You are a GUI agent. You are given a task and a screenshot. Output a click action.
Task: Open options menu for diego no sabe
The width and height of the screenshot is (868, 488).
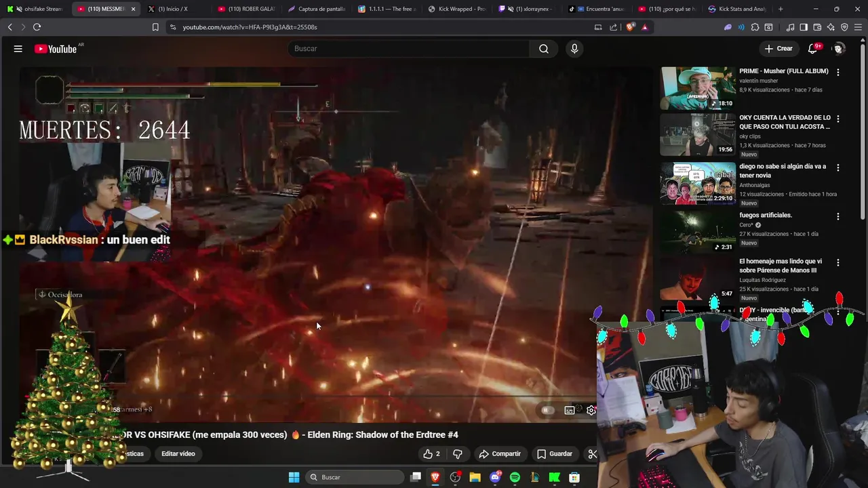(x=838, y=167)
